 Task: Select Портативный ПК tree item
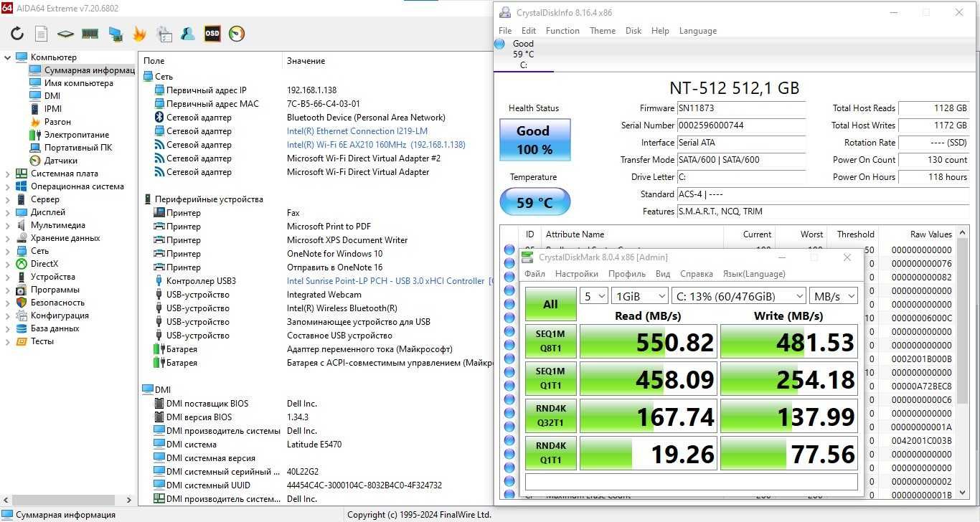click(x=78, y=148)
